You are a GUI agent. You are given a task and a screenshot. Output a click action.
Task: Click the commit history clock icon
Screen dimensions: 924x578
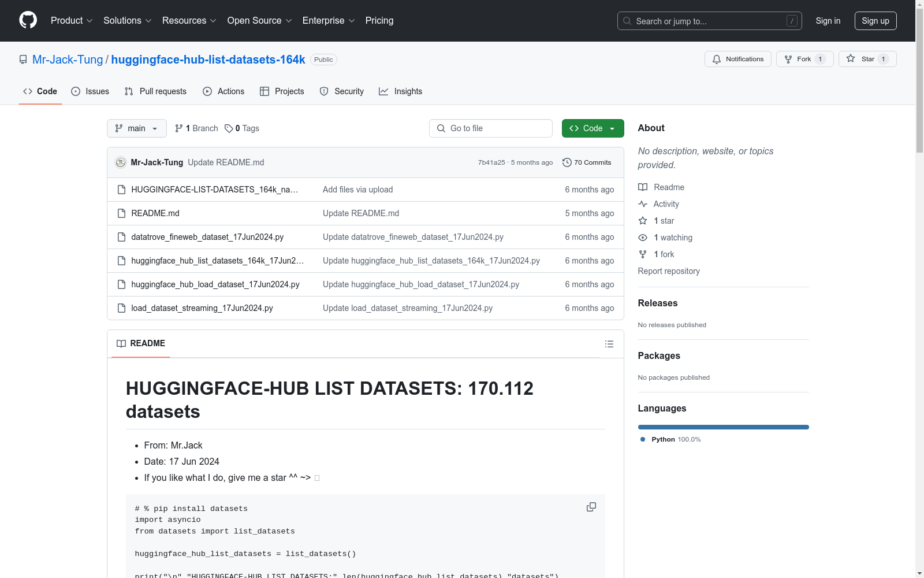pos(567,162)
